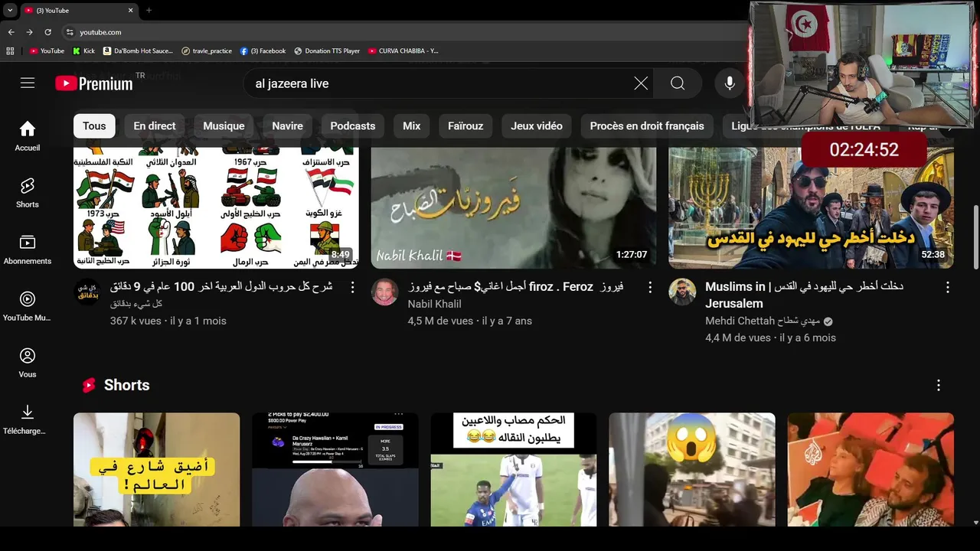Open the new tab plus button
This screenshot has height=551, width=980.
click(x=149, y=10)
